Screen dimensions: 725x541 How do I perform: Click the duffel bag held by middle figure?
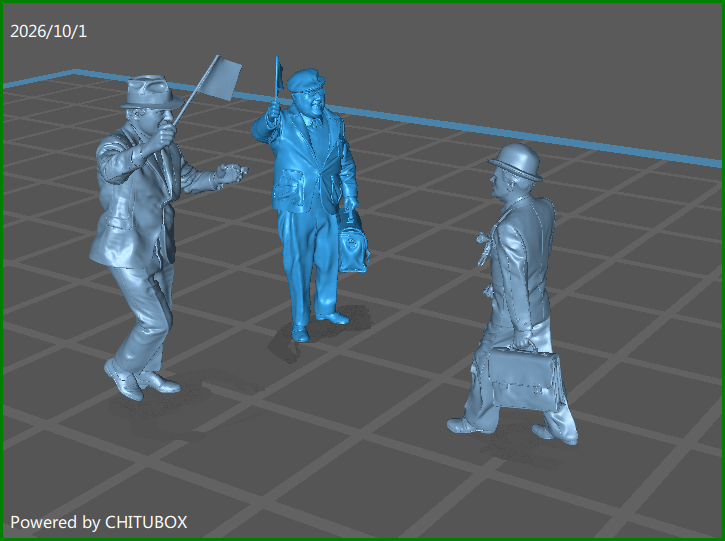(353, 246)
